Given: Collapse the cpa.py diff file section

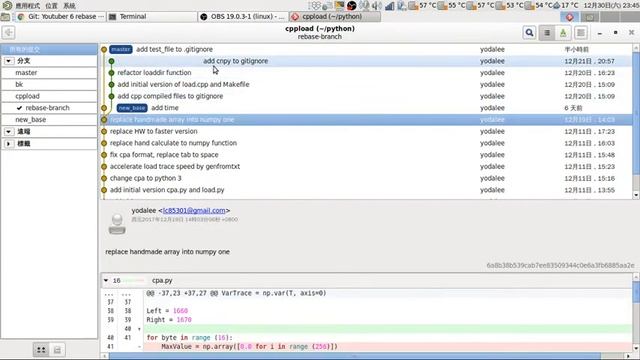Looking at the screenshot, I should (x=106, y=280).
